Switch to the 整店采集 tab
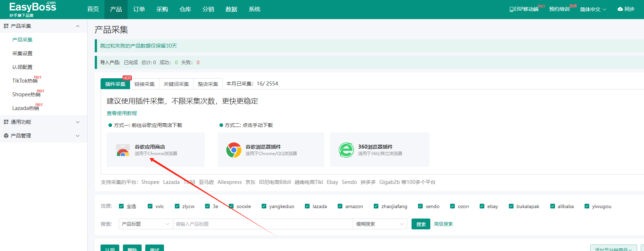 pos(208,84)
